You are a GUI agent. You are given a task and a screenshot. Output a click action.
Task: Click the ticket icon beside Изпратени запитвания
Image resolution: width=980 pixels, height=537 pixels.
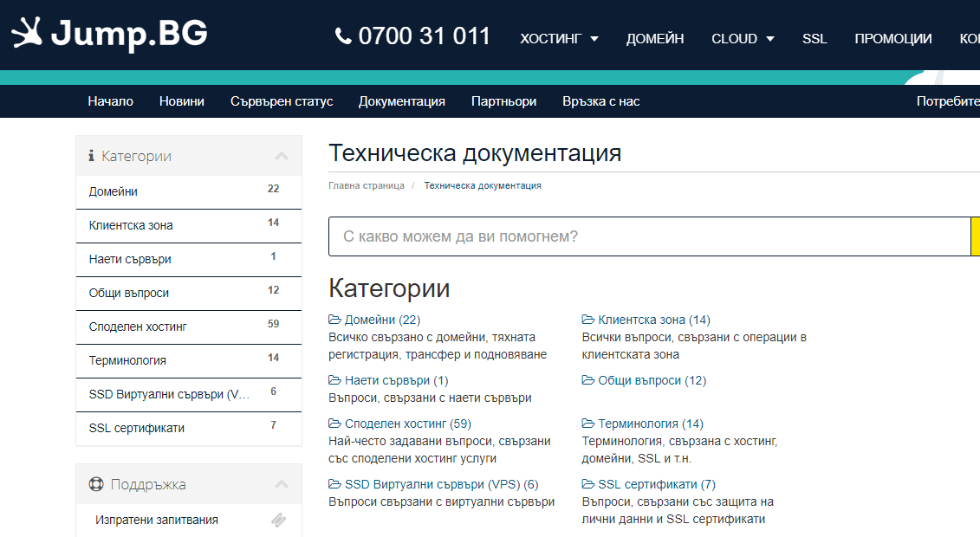(279, 520)
